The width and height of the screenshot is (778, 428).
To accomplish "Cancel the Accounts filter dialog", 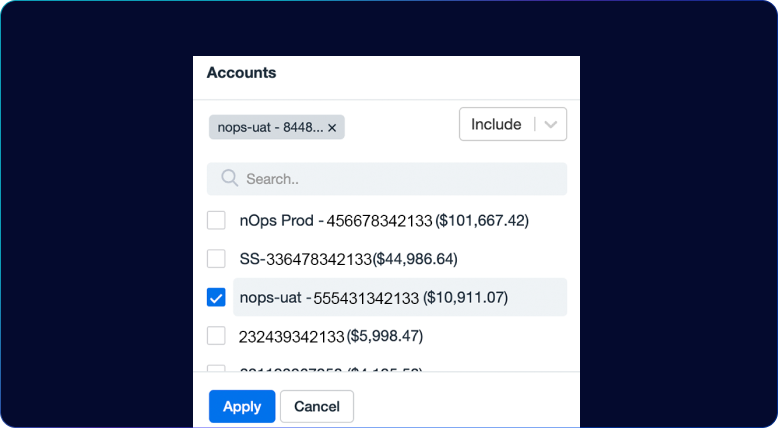I will pyautogui.click(x=317, y=406).
